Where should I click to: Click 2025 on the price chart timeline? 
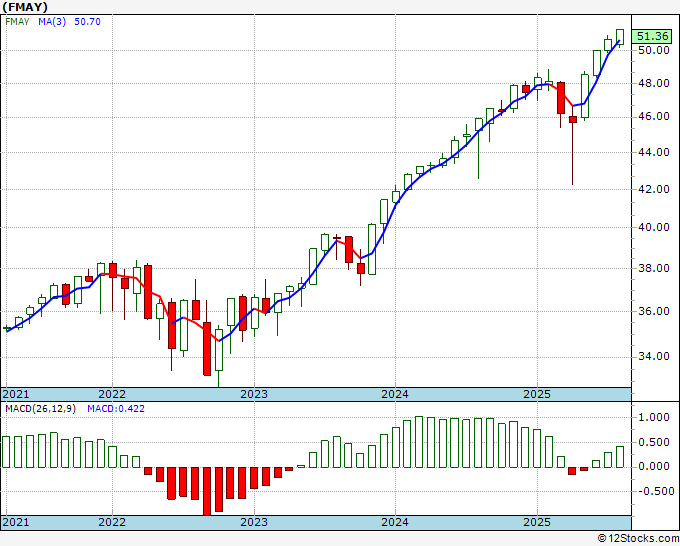click(536, 394)
